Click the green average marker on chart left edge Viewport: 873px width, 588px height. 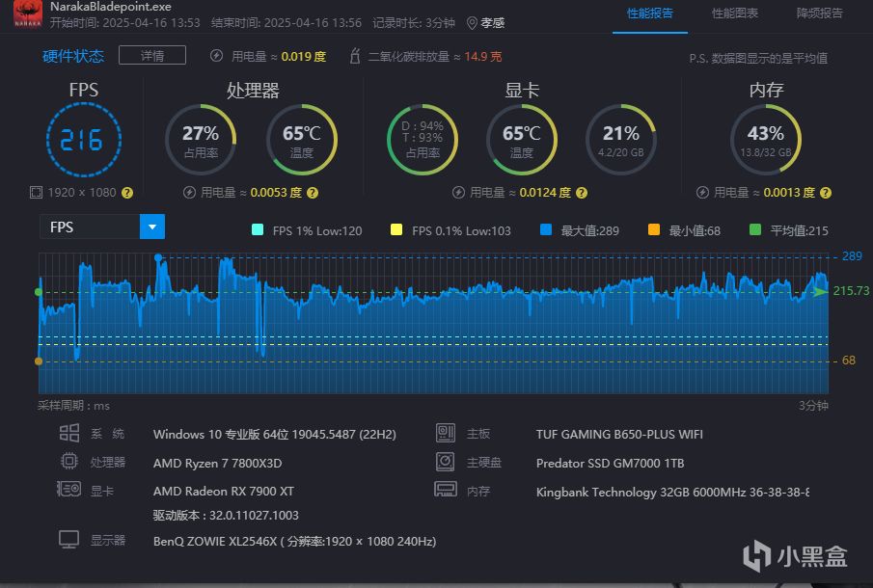point(39,292)
